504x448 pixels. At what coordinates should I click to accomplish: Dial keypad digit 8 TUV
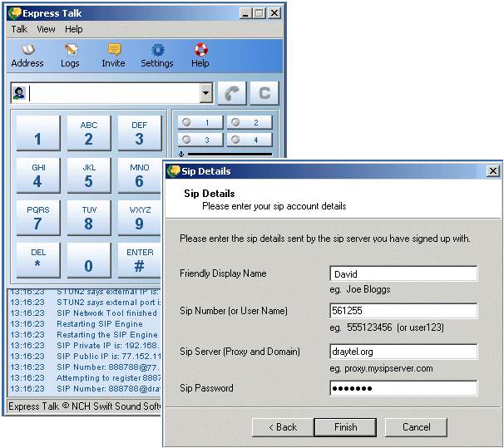pos(89,218)
